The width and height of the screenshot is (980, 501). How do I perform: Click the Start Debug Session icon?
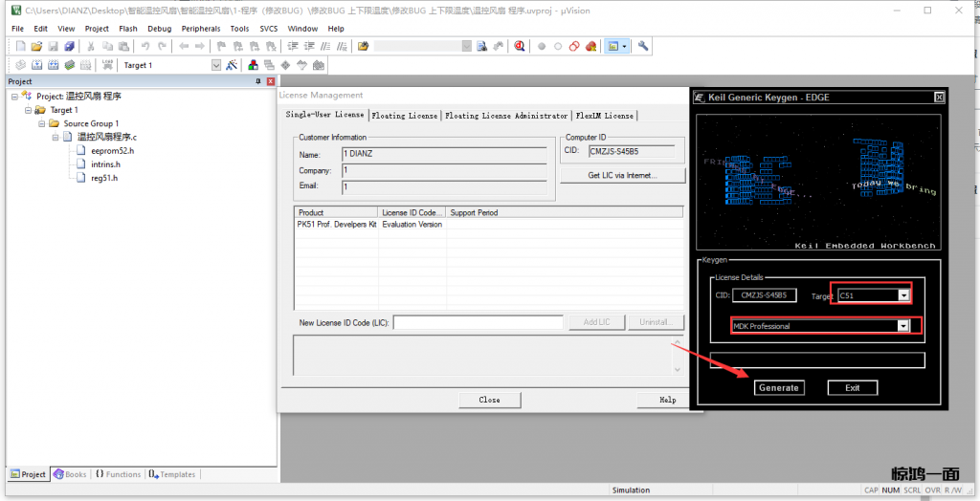[x=519, y=46]
